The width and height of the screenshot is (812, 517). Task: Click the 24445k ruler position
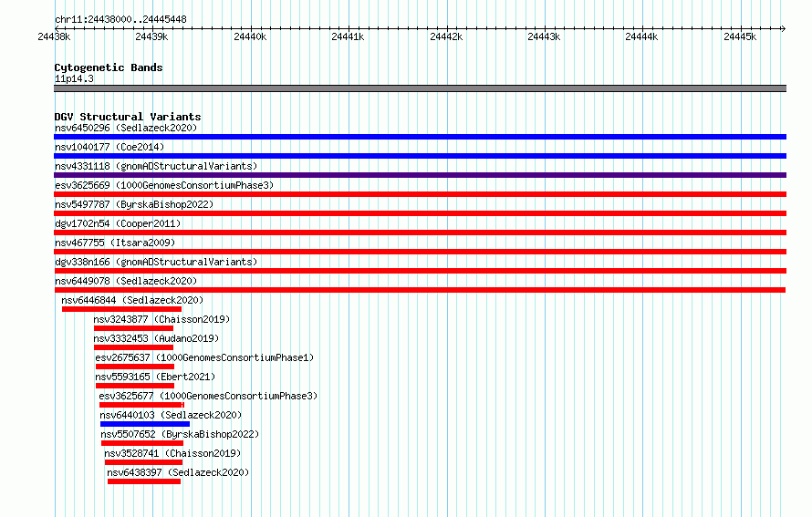click(740, 36)
